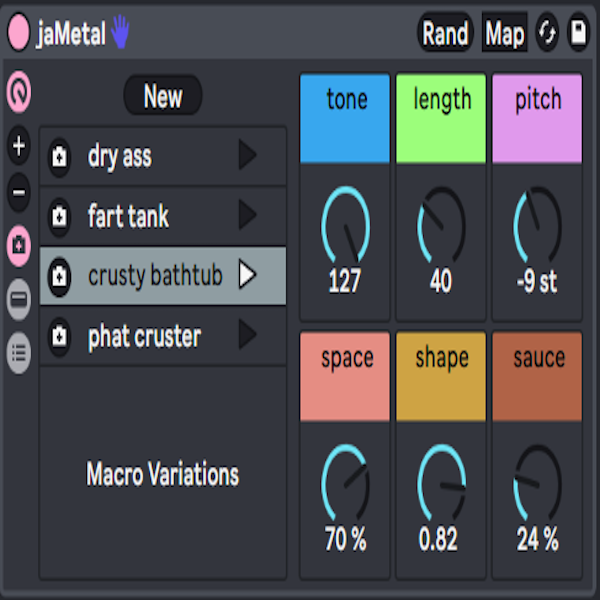Click the hand icon next to jaMetal

coord(121,33)
